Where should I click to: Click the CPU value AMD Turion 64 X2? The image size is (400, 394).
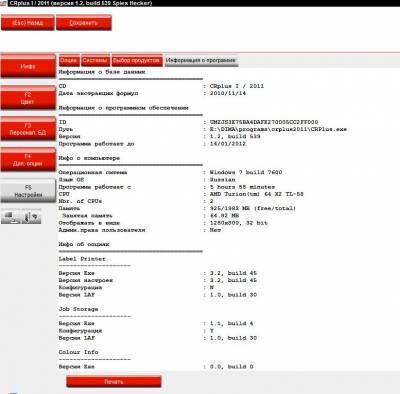click(x=257, y=194)
